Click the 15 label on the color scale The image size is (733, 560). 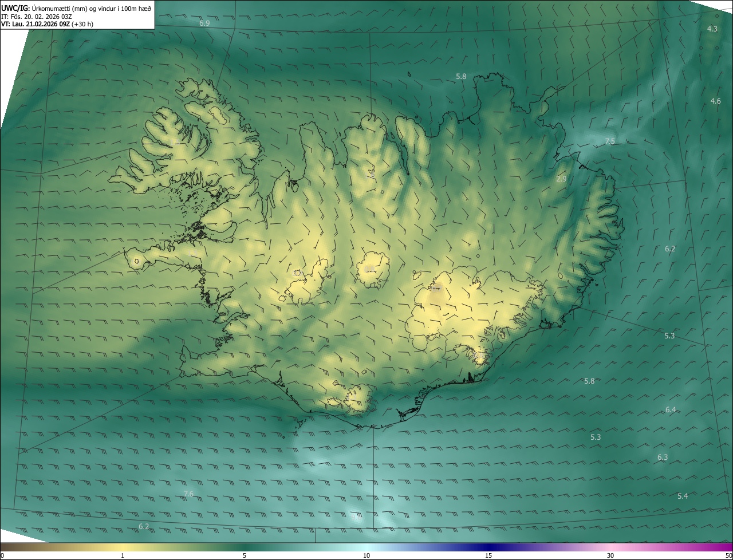coord(488,555)
